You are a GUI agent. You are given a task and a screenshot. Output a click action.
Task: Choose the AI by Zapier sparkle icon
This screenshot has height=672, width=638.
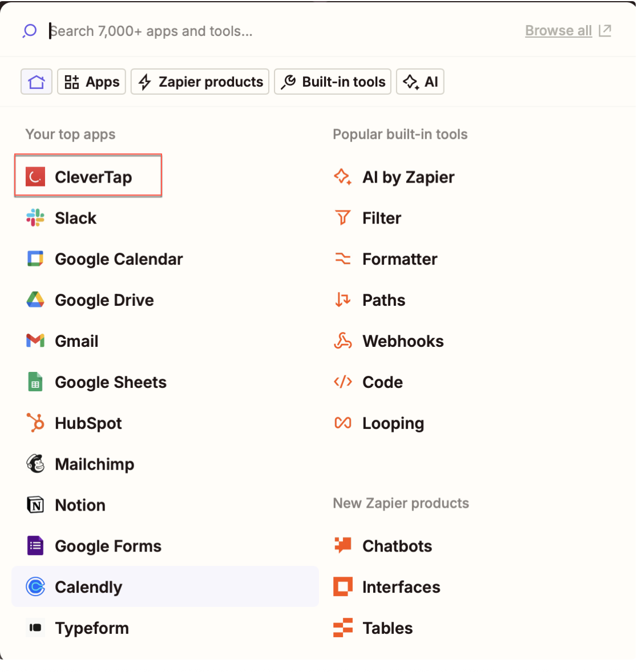(x=343, y=177)
